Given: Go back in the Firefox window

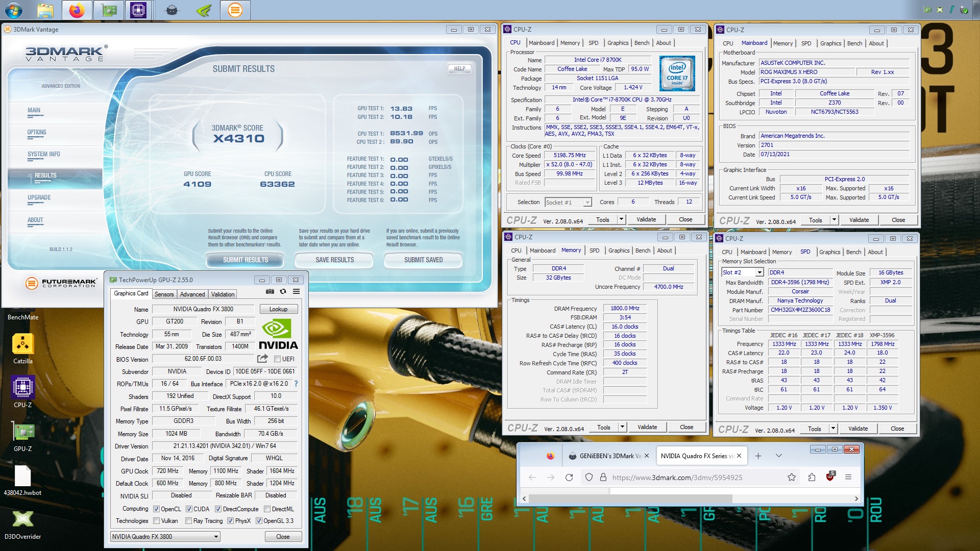Looking at the screenshot, I should point(532,478).
